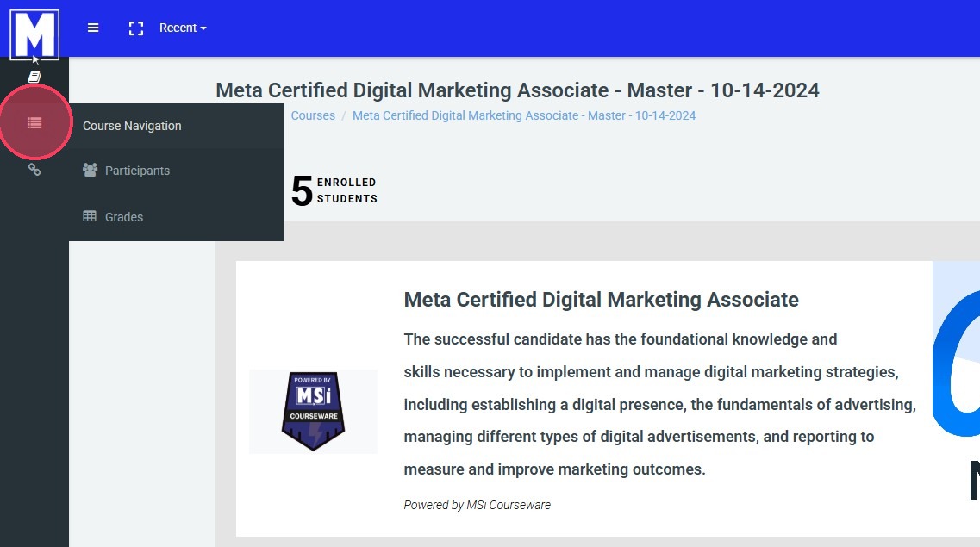Viewport: 980px width, 547px height.
Task: Open the Grades menu item
Action: click(124, 217)
